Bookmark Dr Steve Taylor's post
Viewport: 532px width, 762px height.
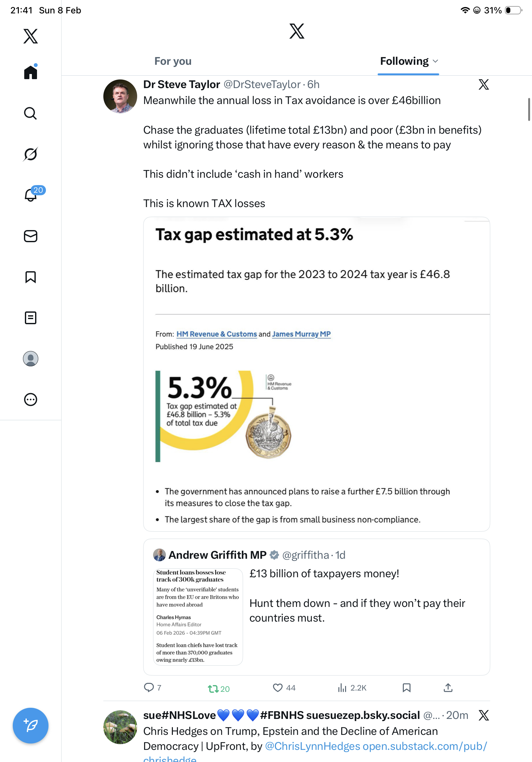tap(406, 688)
